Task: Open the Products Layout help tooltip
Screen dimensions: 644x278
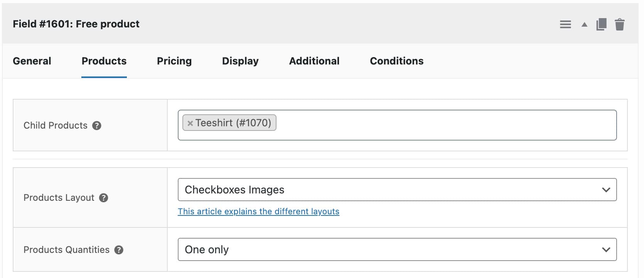Action: tap(103, 198)
